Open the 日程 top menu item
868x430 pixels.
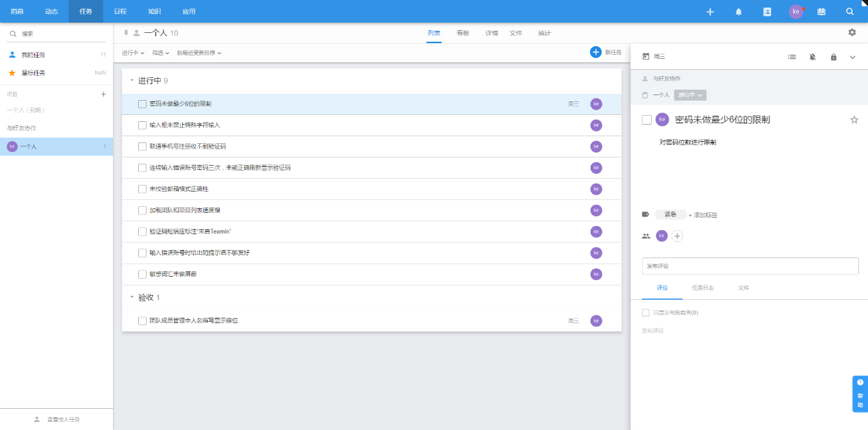120,12
